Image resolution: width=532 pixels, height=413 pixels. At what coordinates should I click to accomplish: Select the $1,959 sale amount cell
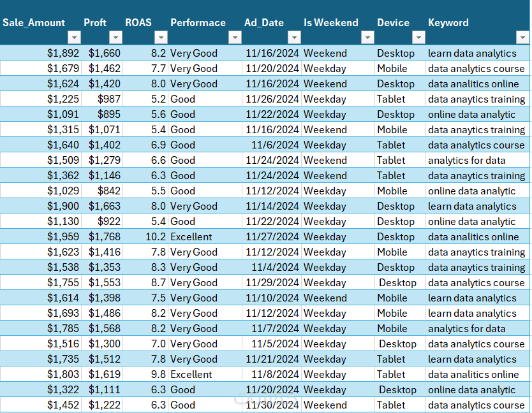[41, 236]
